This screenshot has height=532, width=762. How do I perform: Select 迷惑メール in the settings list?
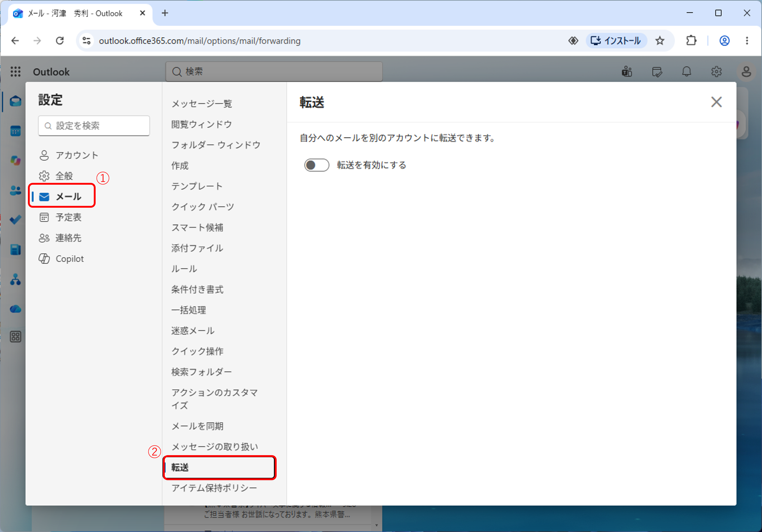[193, 331]
